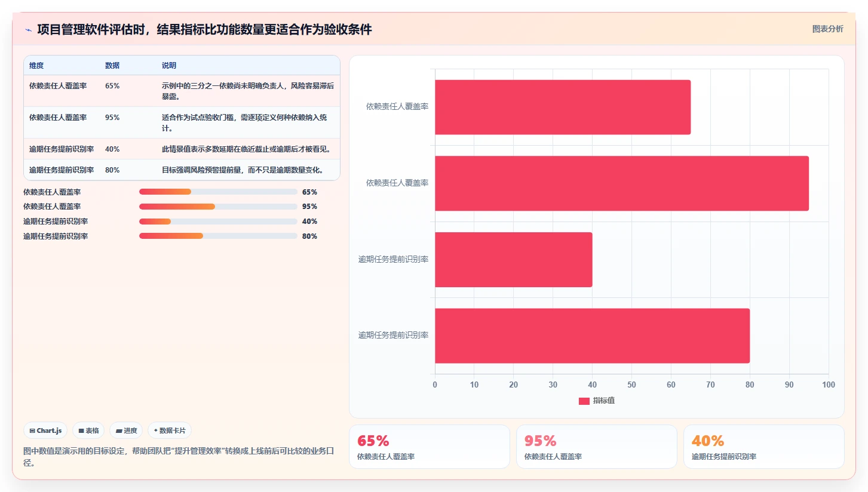Click the 说明 column header

(x=169, y=66)
